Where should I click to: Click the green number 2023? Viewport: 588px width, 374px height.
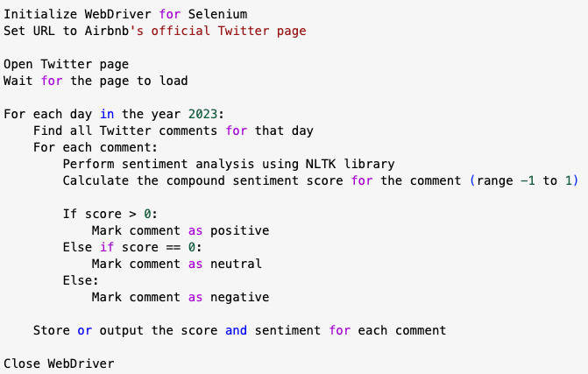pos(202,114)
